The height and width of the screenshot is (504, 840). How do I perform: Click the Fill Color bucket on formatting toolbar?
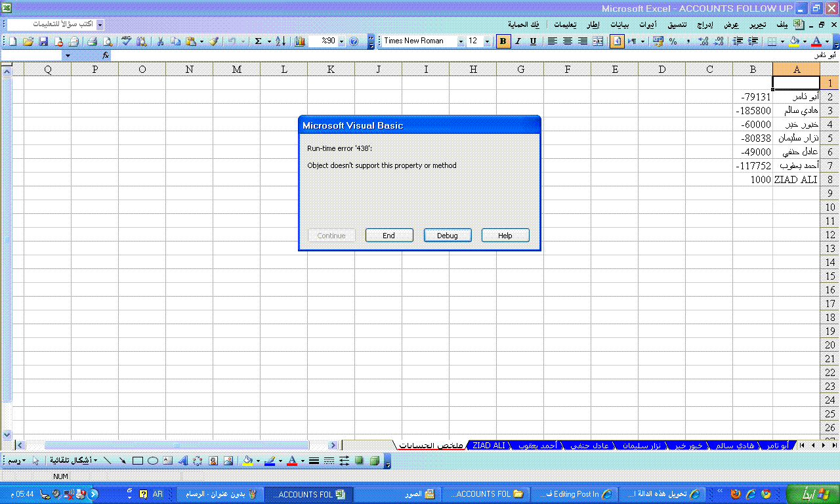pyautogui.click(x=794, y=41)
